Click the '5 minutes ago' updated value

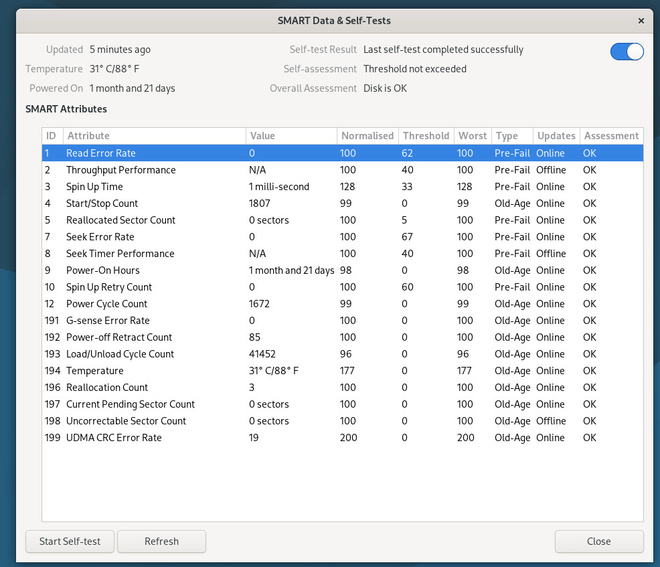click(120, 50)
